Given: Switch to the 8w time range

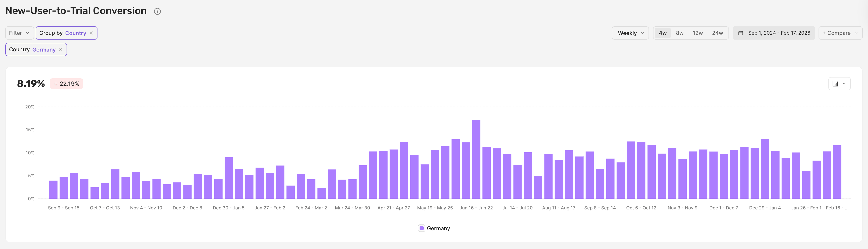Looking at the screenshot, I should (x=680, y=33).
